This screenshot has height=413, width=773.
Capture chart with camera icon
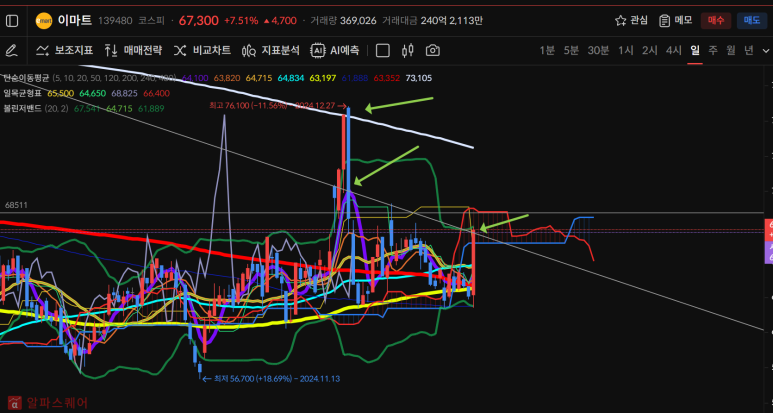point(432,50)
